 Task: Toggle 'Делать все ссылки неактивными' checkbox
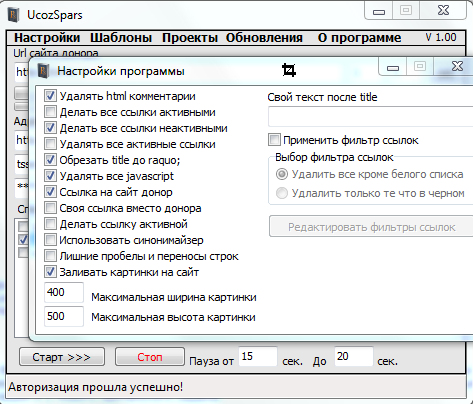(x=50, y=128)
